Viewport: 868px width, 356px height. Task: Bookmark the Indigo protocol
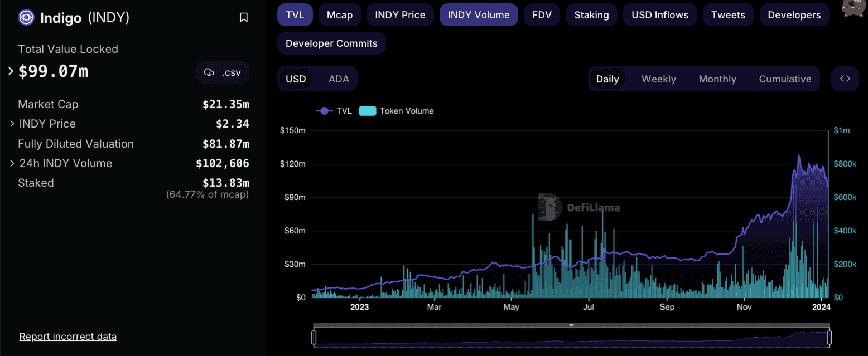[x=243, y=18]
